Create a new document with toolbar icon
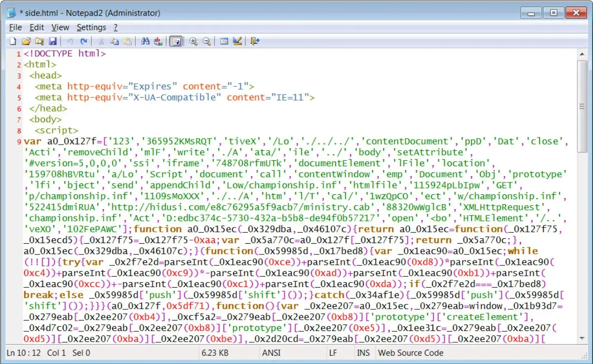593x364 pixels. pos(13,41)
